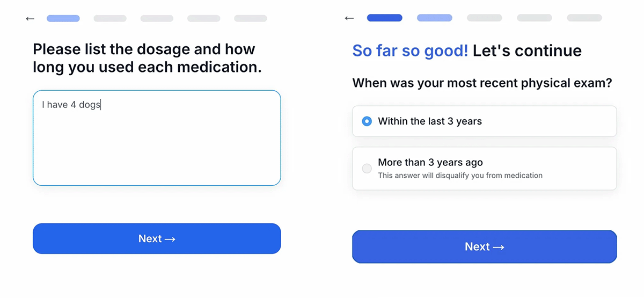Click the light blue current step on exam screen
This screenshot has height=298, width=644.
(x=435, y=18)
